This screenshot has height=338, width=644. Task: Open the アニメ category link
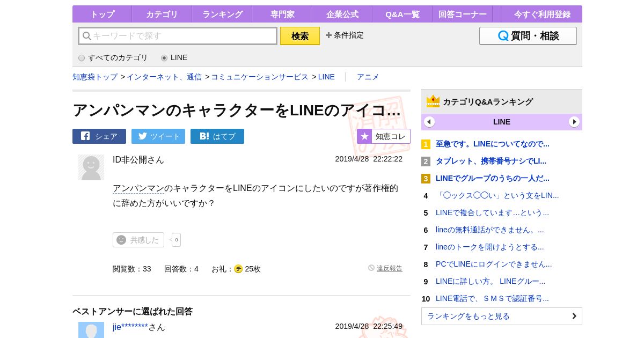point(368,77)
